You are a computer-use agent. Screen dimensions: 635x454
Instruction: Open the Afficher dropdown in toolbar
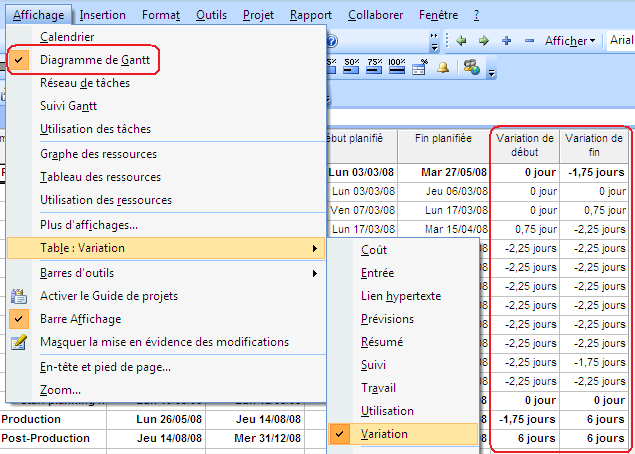point(571,41)
